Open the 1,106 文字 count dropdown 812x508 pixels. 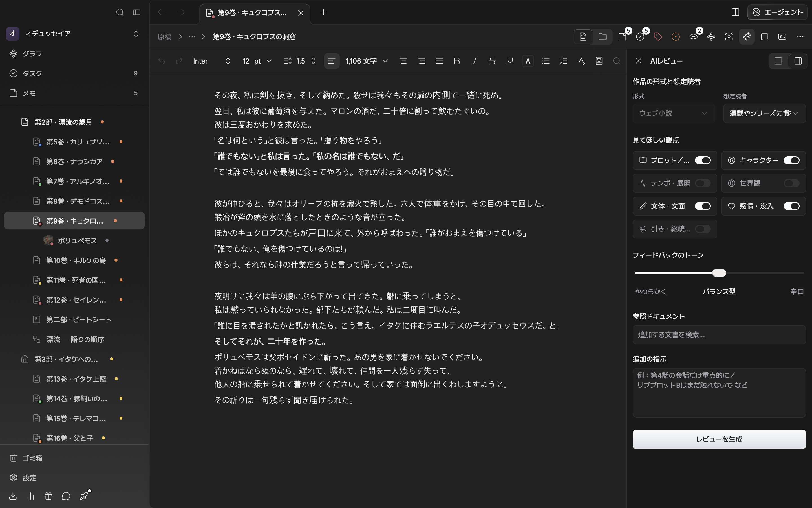click(x=367, y=61)
